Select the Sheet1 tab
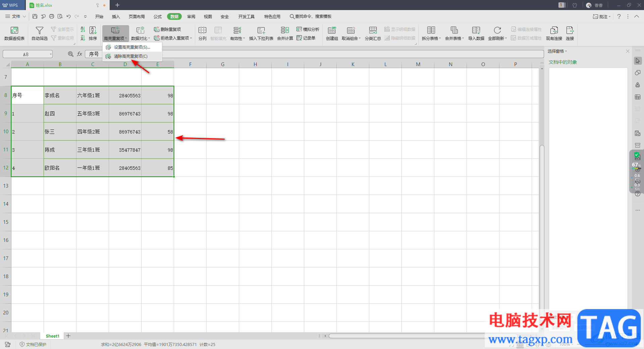Screen dimensions: 644x349 tap(52, 336)
